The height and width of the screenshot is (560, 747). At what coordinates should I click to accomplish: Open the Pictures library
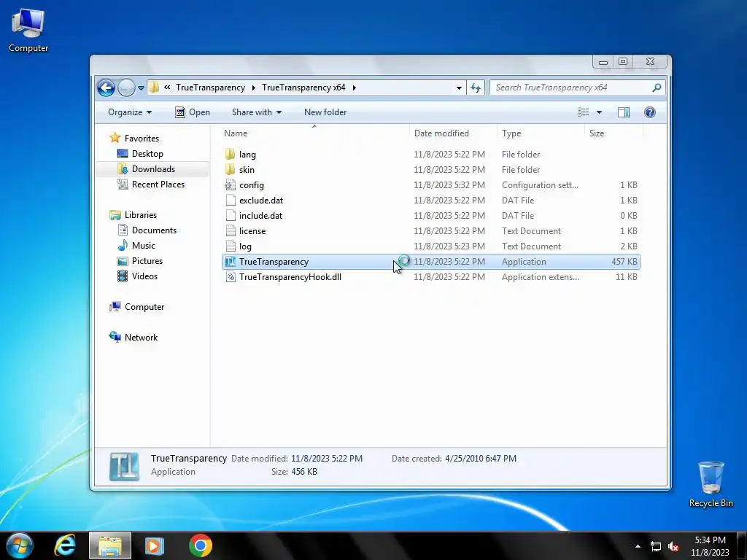[x=147, y=261]
